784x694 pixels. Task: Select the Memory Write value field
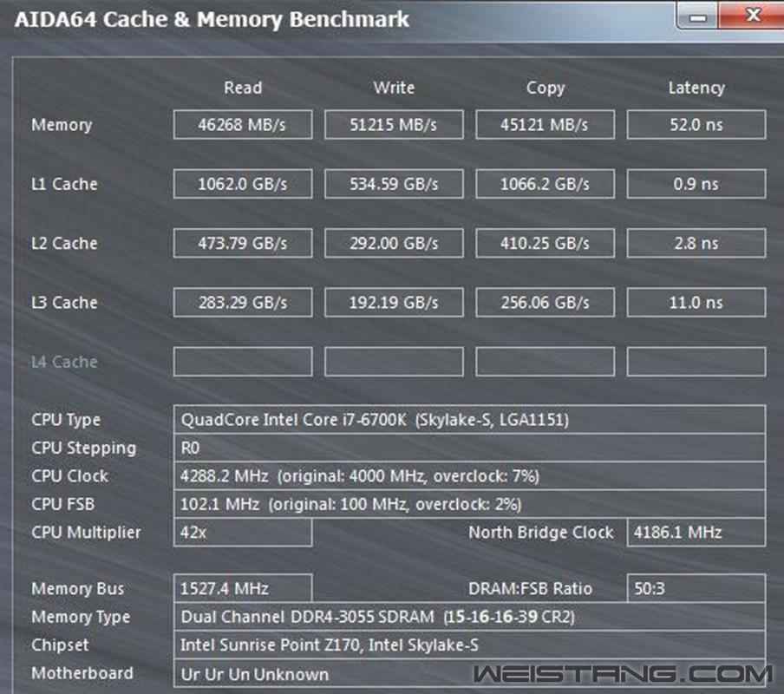(394, 125)
